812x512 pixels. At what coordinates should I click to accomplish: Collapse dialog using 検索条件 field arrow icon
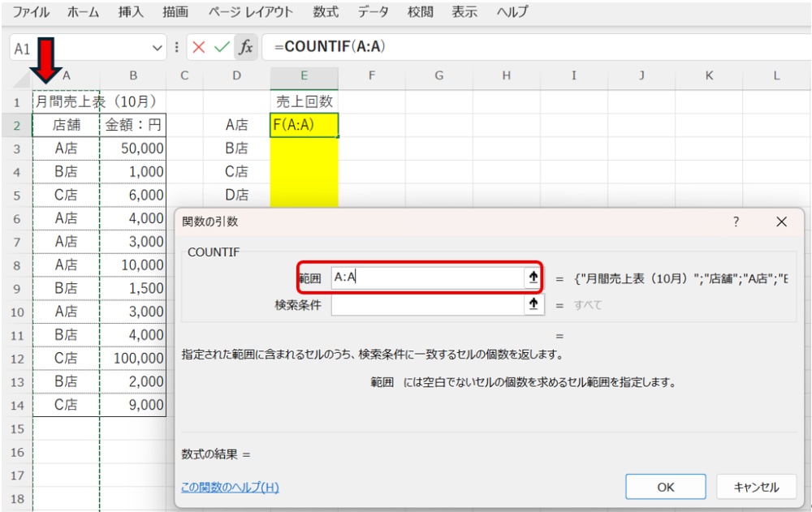(533, 304)
